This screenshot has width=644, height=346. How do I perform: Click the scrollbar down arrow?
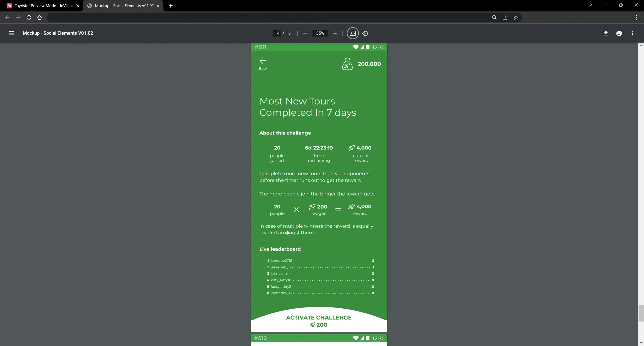641,343
